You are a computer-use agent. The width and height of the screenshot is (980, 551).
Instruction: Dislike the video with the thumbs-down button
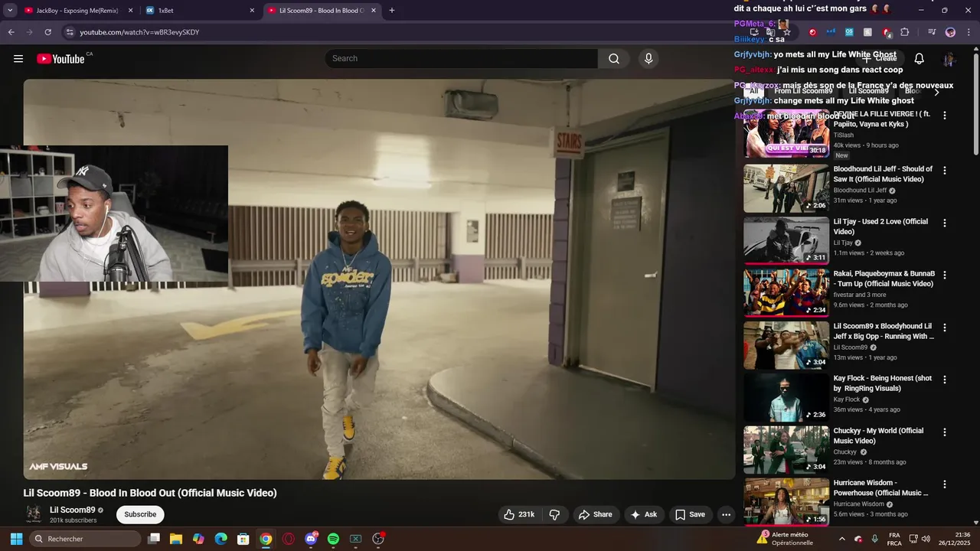[555, 514]
